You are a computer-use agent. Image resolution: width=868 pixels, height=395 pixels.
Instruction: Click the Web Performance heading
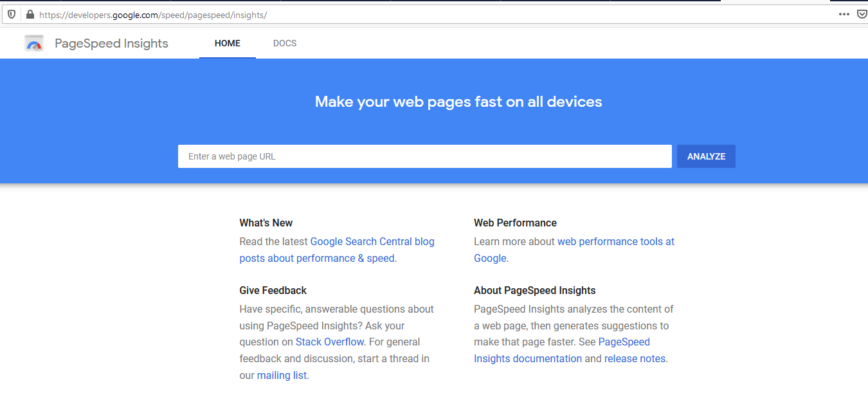coord(515,223)
